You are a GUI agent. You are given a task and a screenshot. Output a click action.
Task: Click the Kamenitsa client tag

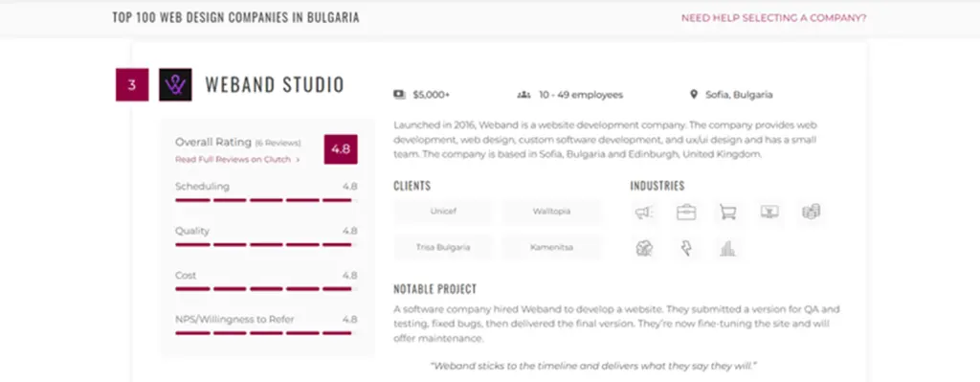click(x=552, y=248)
